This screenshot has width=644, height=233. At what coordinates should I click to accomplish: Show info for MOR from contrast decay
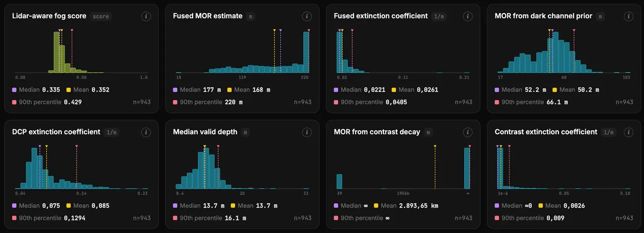468,132
